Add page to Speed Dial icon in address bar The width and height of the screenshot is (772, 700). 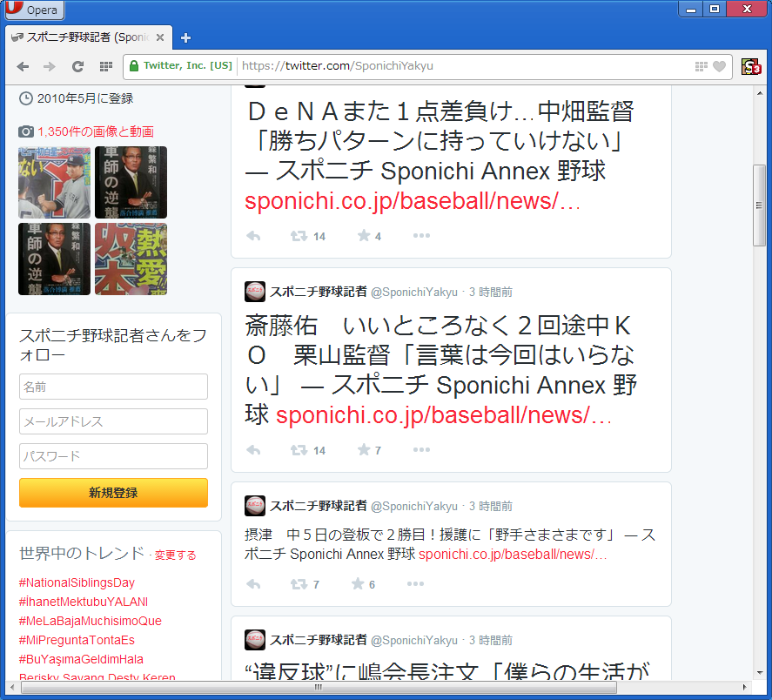pos(702,66)
